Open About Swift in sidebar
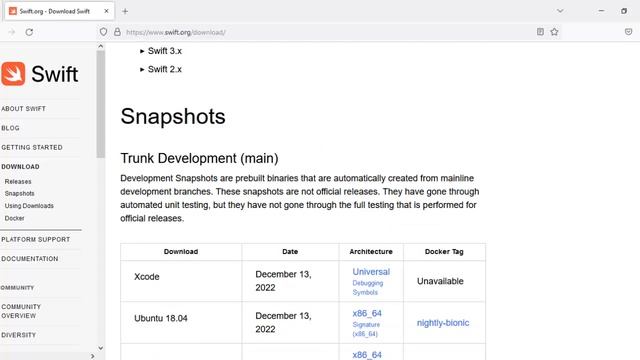The width and height of the screenshot is (640, 360). click(23, 109)
